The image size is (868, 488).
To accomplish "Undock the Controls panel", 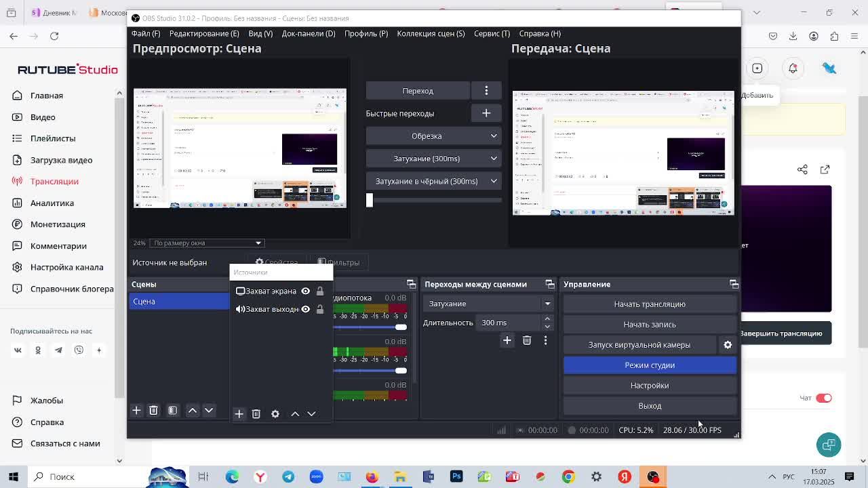I will [x=734, y=284].
